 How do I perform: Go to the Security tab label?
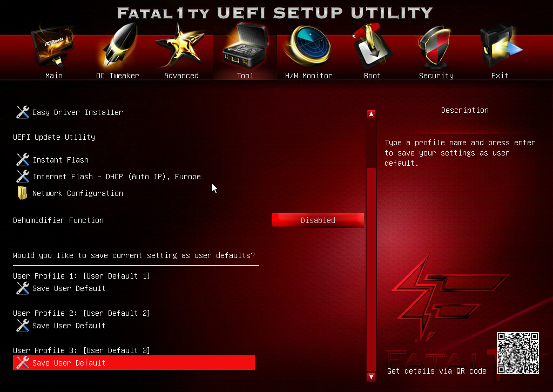click(x=436, y=76)
